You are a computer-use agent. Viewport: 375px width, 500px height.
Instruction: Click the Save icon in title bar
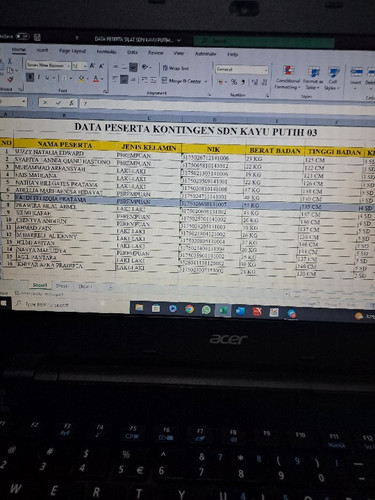[37, 37]
